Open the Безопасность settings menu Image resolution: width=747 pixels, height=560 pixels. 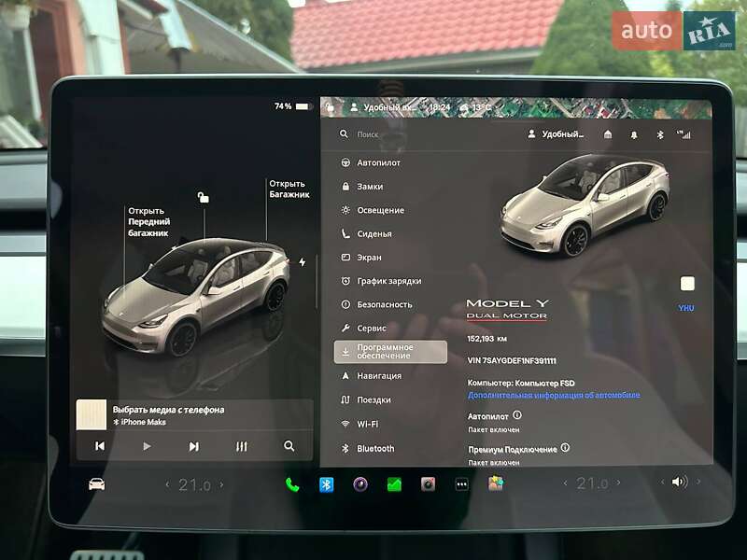coord(384,304)
